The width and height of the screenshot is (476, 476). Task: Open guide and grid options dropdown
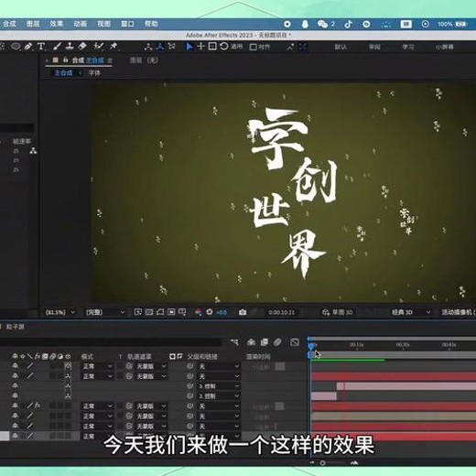point(182,312)
